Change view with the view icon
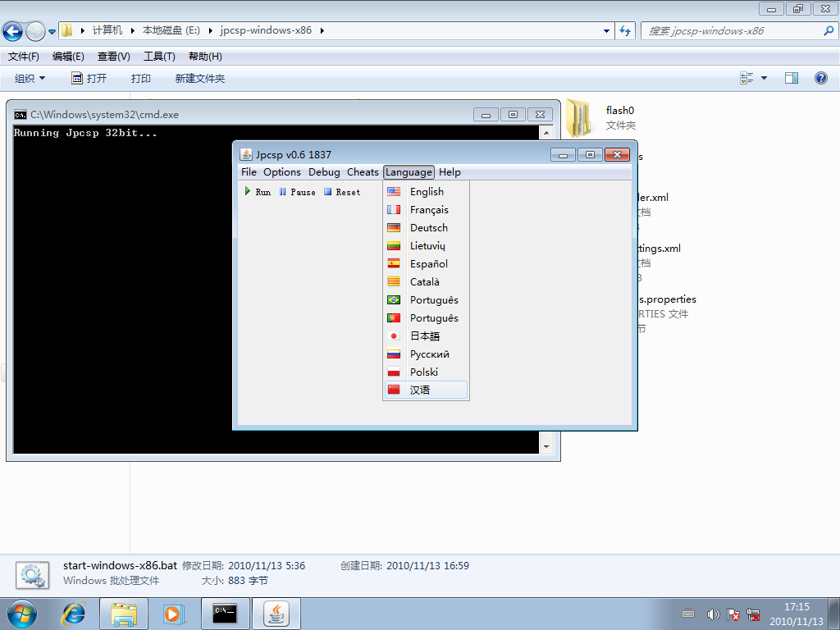 tap(746, 78)
